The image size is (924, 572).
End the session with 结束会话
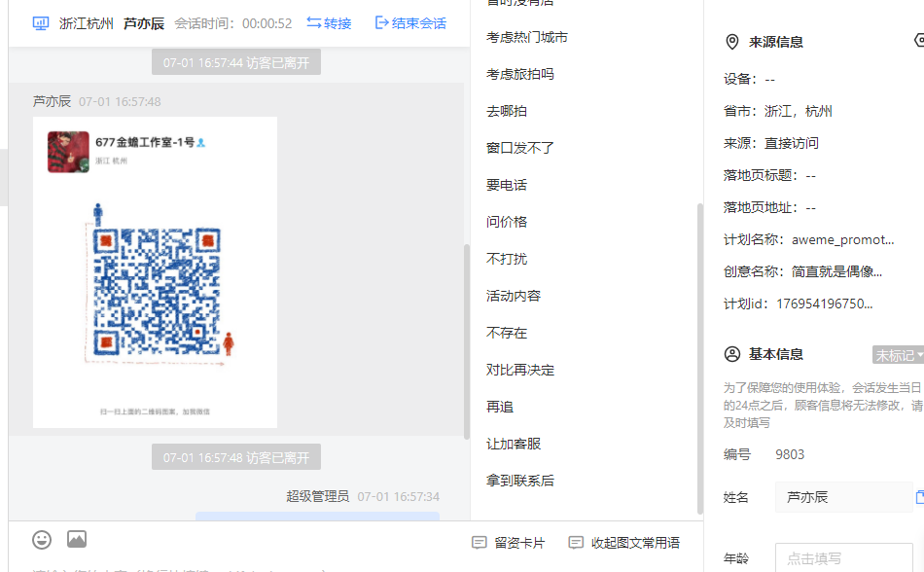tap(410, 23)
